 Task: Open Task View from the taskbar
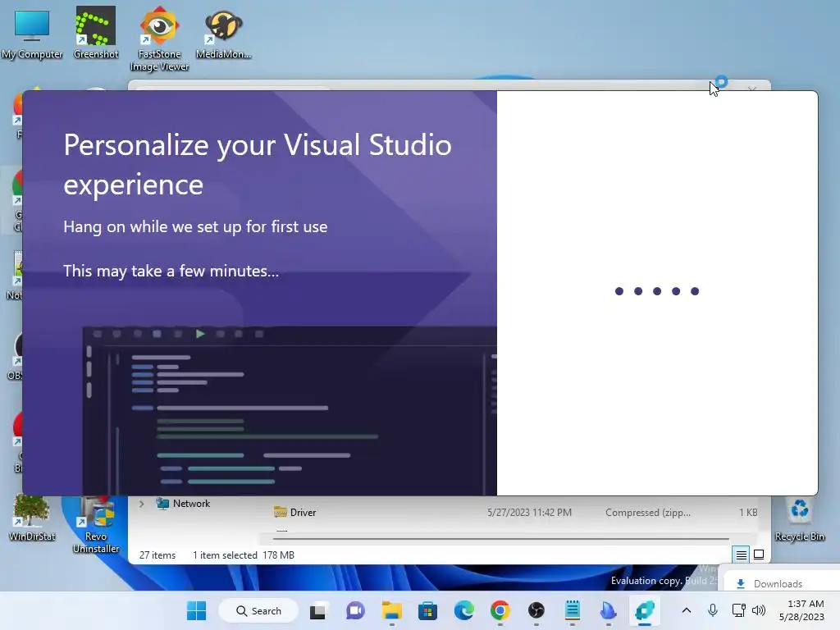coord(317,610)
